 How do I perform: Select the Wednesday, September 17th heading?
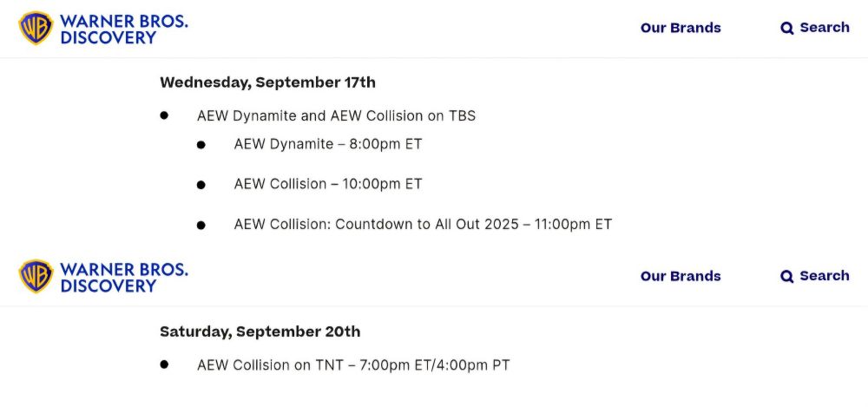pyautogui.click(x=267, y=82)
